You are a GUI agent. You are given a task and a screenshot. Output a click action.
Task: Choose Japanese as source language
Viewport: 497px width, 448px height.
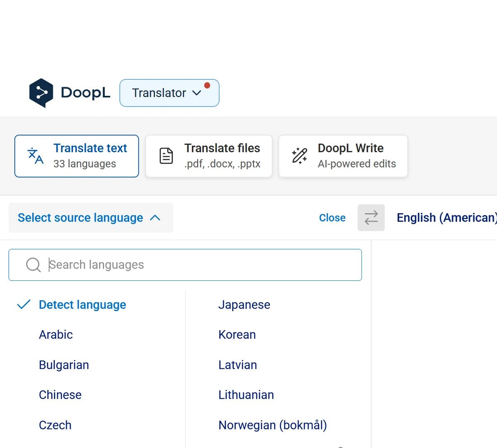click(x=244, y=305)
